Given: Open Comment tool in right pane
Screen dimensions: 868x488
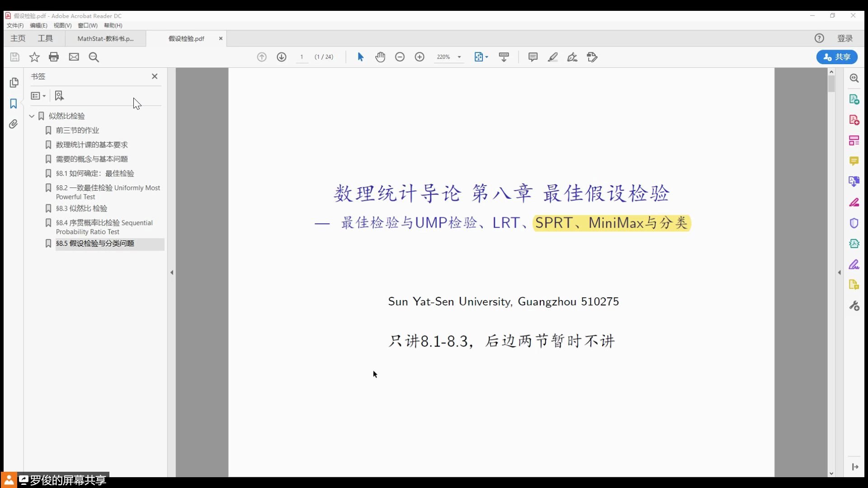Looking at the screenshot, I should coord(854,161).
